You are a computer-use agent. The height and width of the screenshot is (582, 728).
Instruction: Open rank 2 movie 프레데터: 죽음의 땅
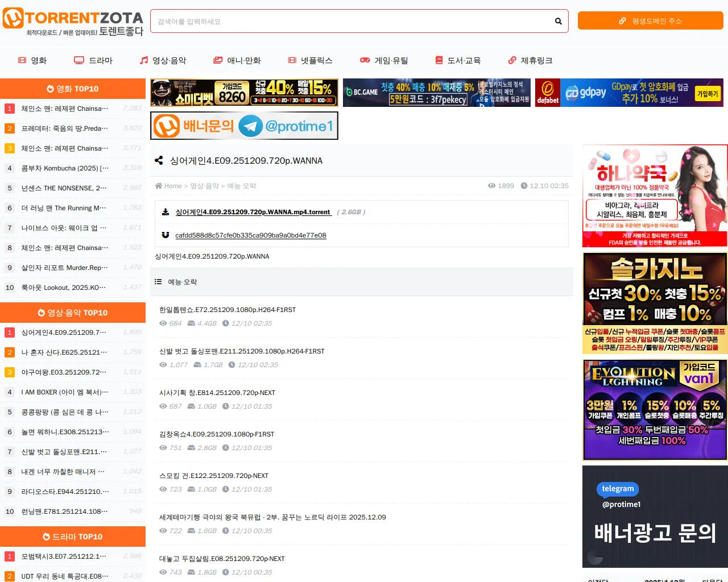[64, 128]
